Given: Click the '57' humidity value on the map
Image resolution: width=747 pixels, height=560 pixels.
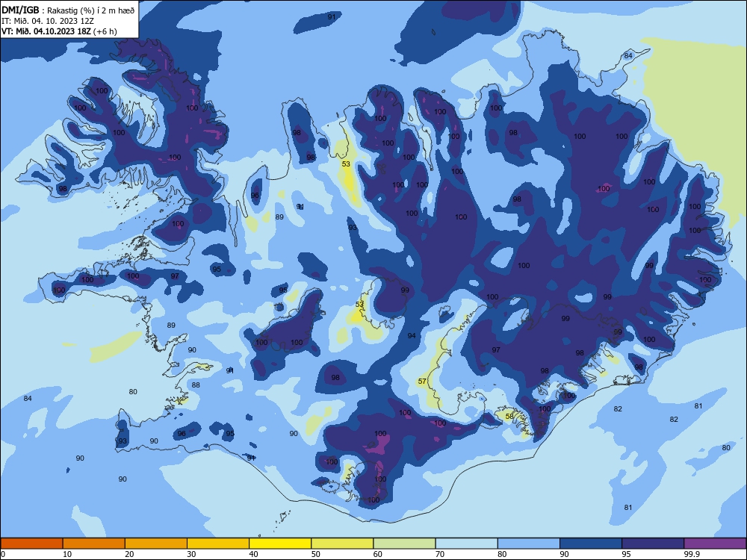Looking at the screenshot, I should 422,382.
